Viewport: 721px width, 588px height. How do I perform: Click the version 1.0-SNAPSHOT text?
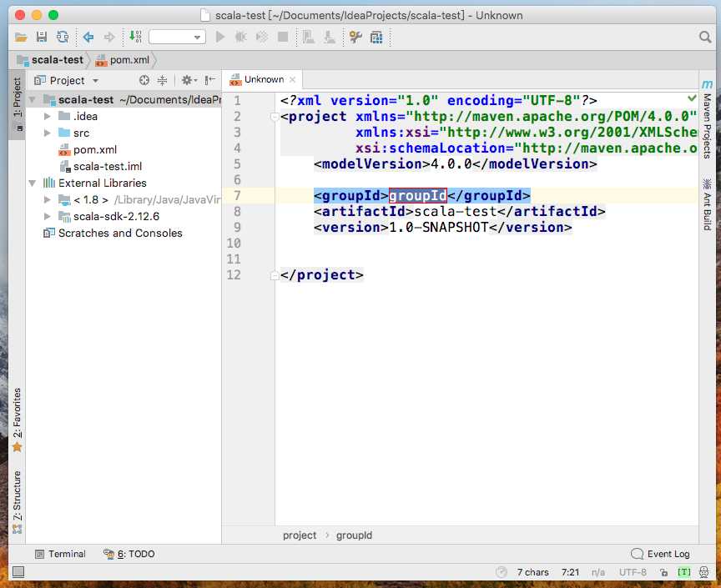click(439, 228)
